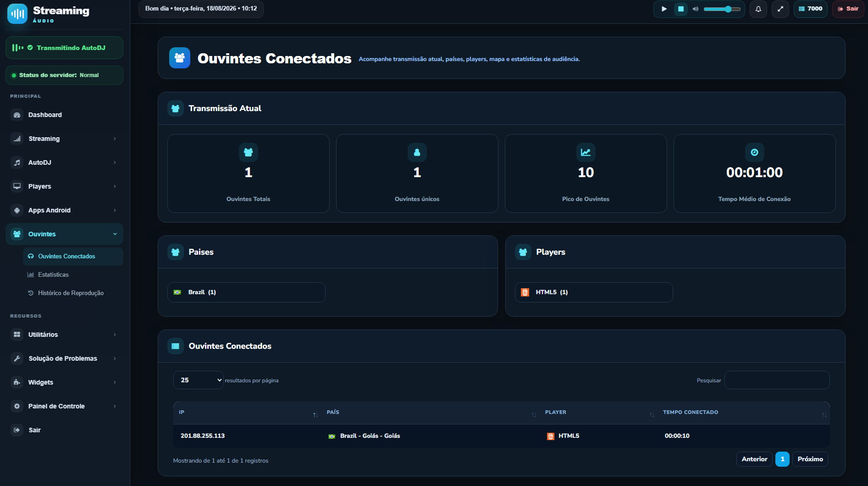
Task: Expand the Streaming submenu chevron
Action: click(115, 139)
